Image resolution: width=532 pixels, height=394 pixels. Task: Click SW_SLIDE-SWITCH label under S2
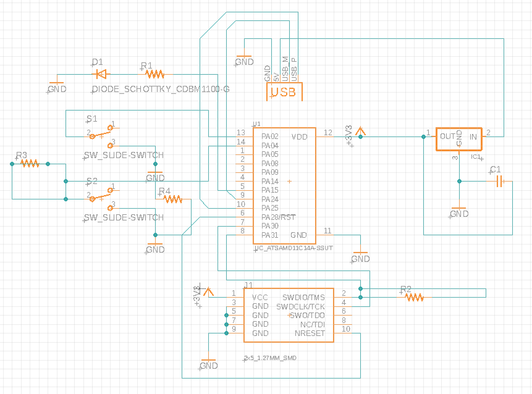pyautogui.click(x=124, y=217)
